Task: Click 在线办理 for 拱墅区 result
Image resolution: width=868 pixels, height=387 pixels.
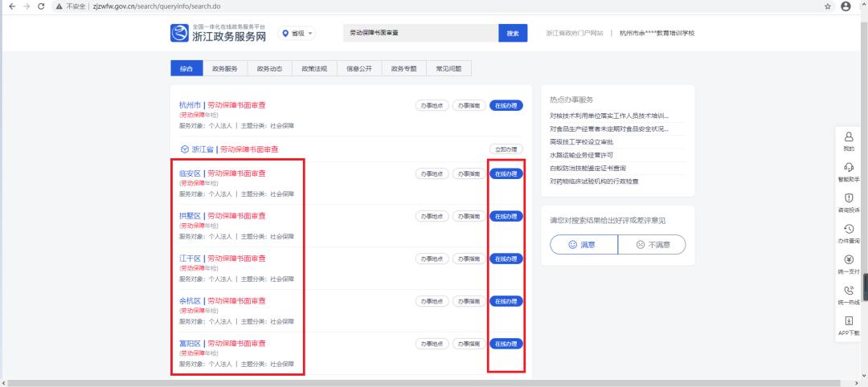Action: click(506, 216)
